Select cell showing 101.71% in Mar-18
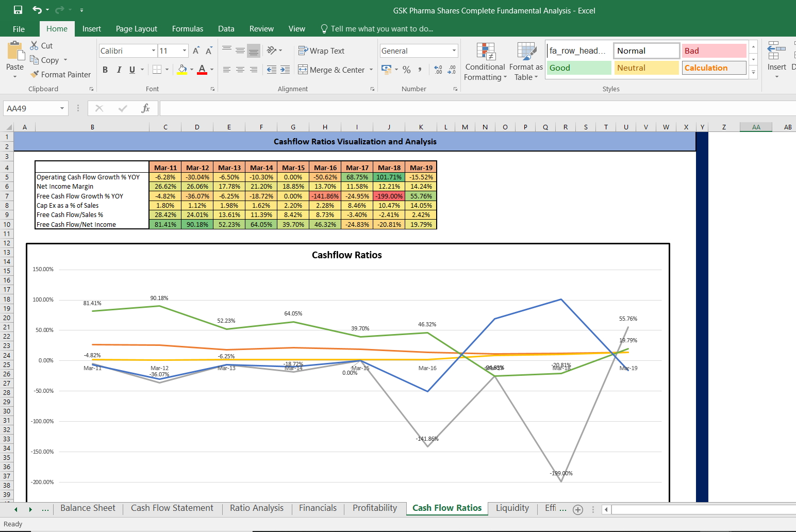The image size is (796, 532). (x=389, y=177)
